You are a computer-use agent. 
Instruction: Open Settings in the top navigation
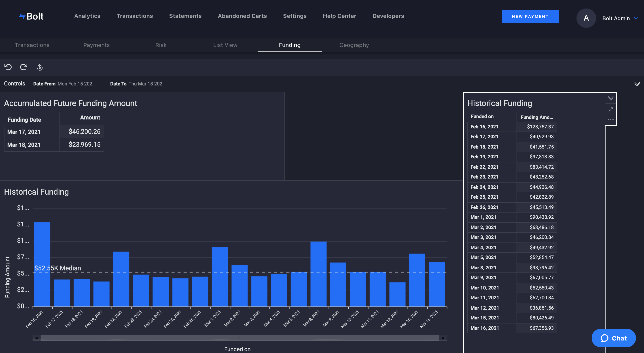295,16
